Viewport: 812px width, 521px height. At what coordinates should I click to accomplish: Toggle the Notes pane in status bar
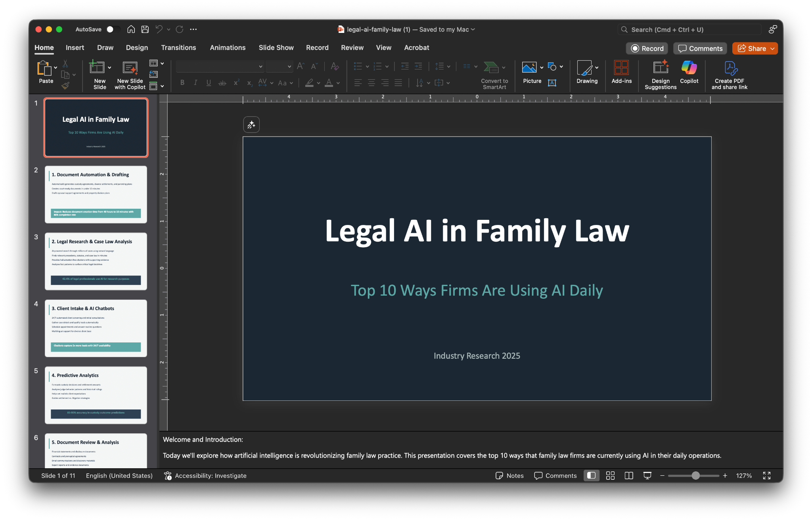click(510, 475)
